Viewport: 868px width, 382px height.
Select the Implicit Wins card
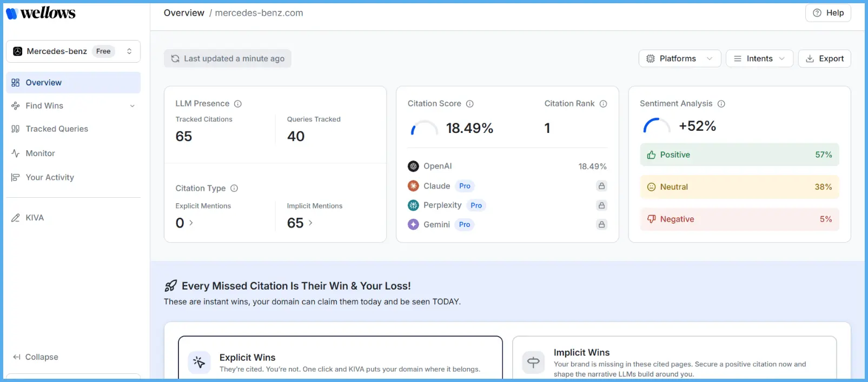coord(674,358)
